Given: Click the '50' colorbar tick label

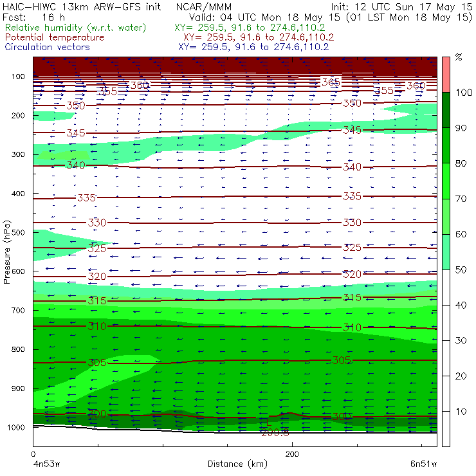Looking at the screenshot, I should pos(461,270).
